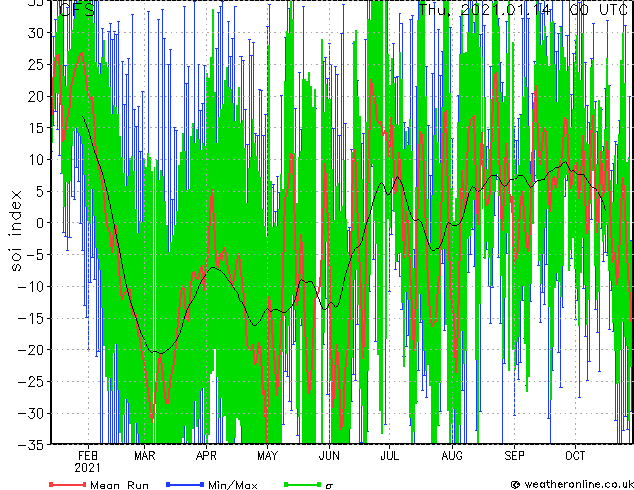The height and width of the screenshot is (490, 634).
Task: Click the '5' y-axis tick label
Action: coord(39,191)
